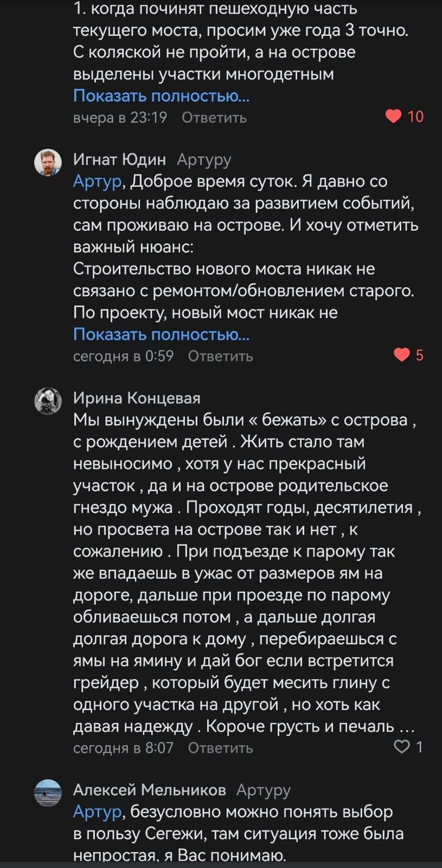Tap timestamp сегодня в 8:07
Image resolution: width=442 pixels, height=868 pixels.
[123, 748]
